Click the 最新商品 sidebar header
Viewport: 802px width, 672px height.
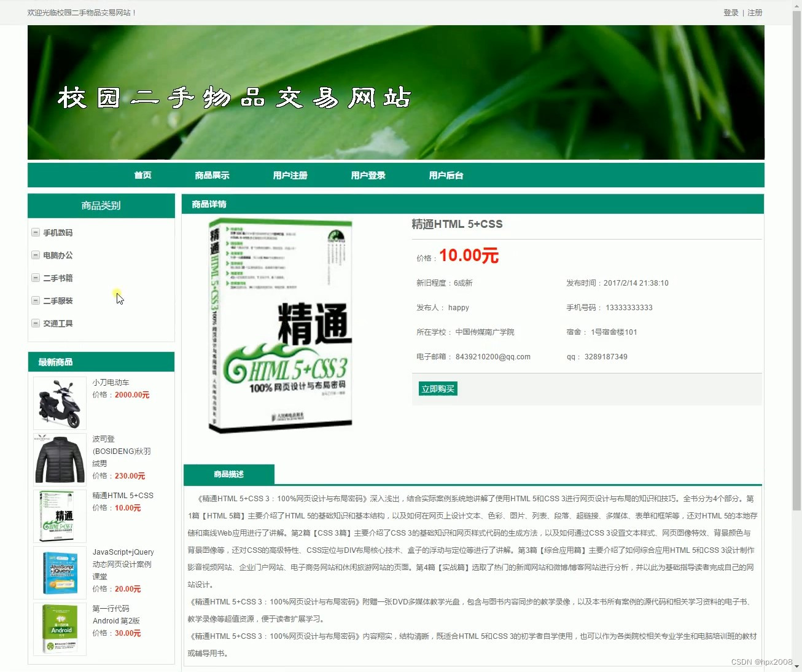tap(101, 362)
